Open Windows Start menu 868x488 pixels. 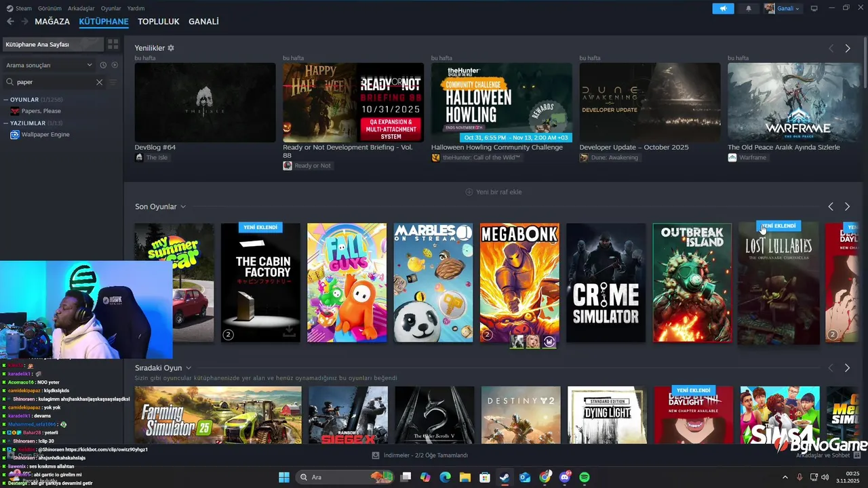(284, 477)
